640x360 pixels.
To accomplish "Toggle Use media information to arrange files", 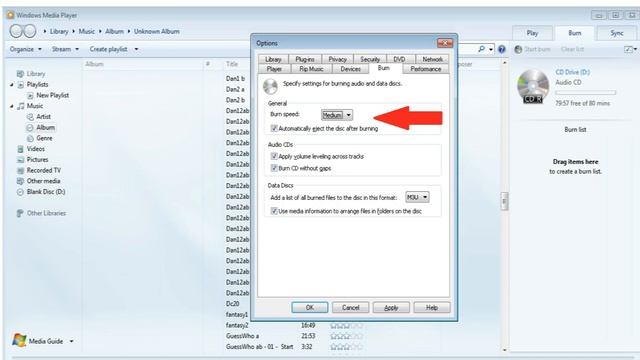I will [274, 211].
